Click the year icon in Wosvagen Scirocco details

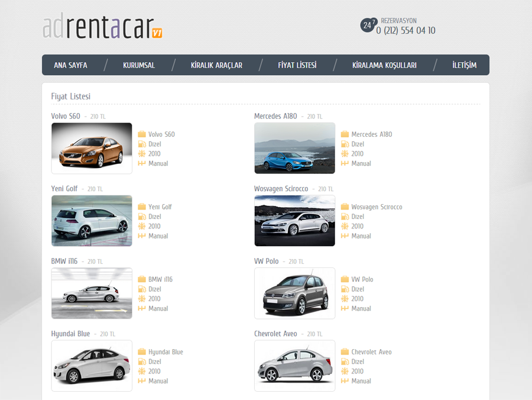345,226
